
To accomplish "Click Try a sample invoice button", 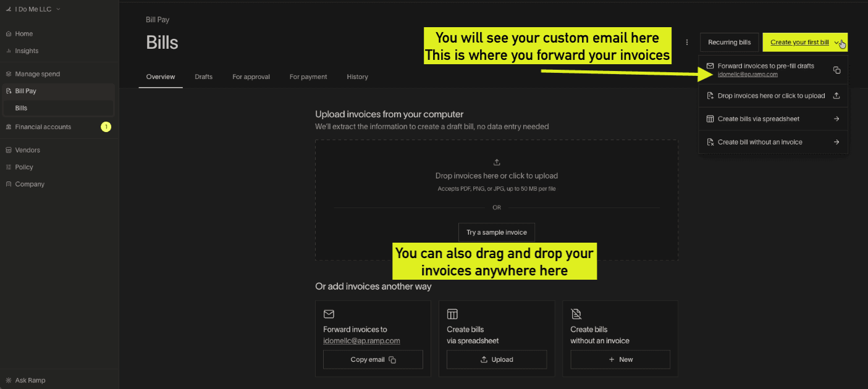I will pos(497,232).
